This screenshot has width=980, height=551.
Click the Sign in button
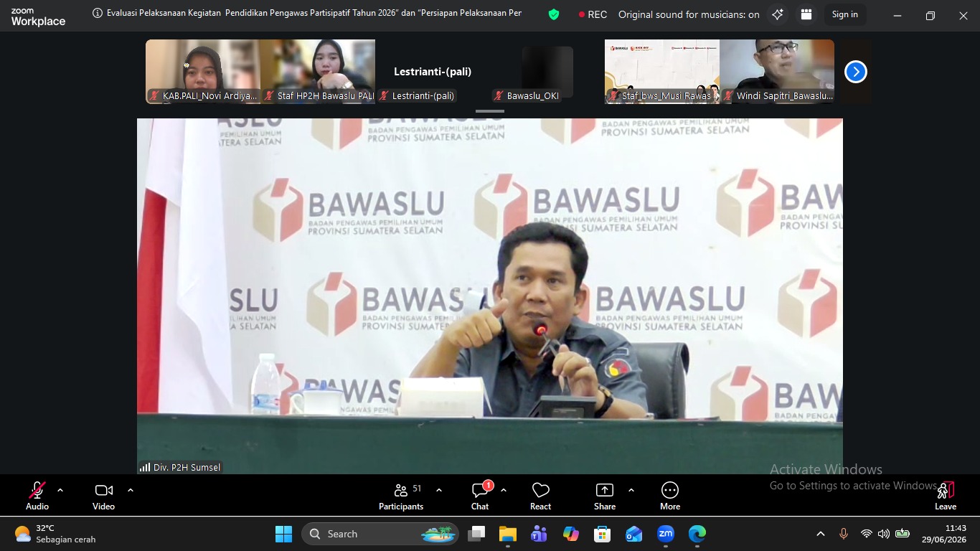click(845, 14)
